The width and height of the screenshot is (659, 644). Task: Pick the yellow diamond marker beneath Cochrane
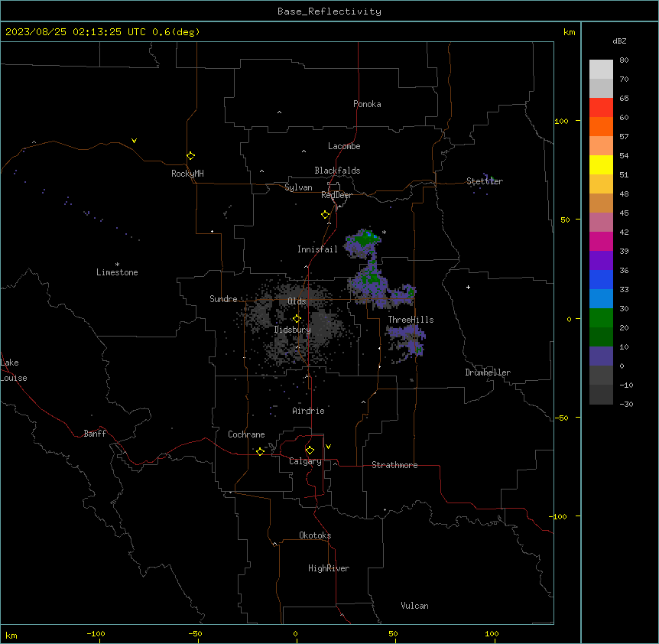[260, 451]
